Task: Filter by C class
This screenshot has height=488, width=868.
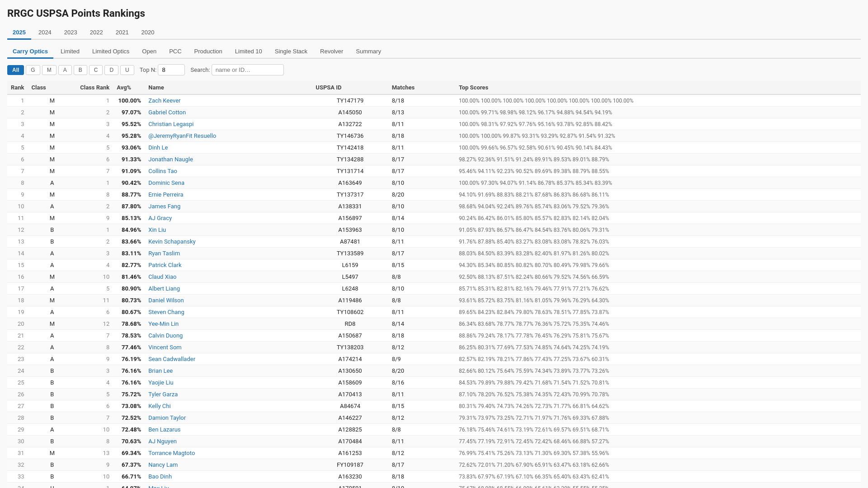Action: 96,70
